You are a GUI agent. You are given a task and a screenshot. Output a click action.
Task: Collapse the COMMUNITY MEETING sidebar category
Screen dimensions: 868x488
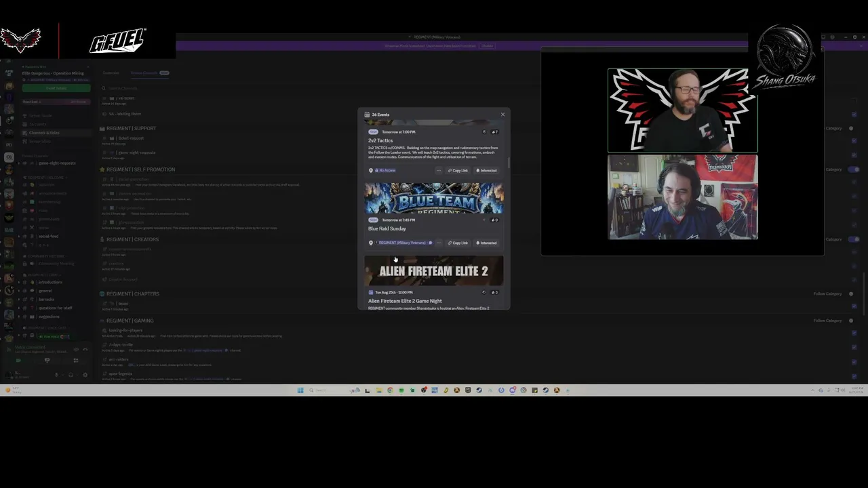tap(45, 256)
